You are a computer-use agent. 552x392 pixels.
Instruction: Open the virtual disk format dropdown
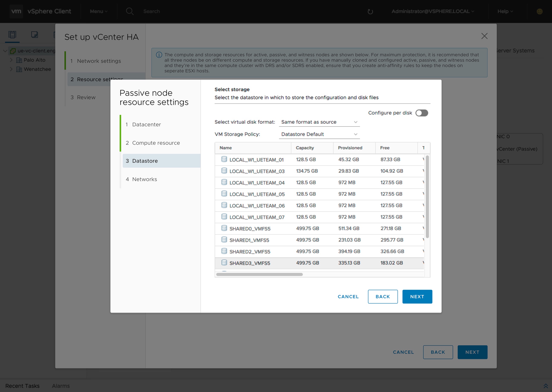pyautogui.click(x=319, y=122)
